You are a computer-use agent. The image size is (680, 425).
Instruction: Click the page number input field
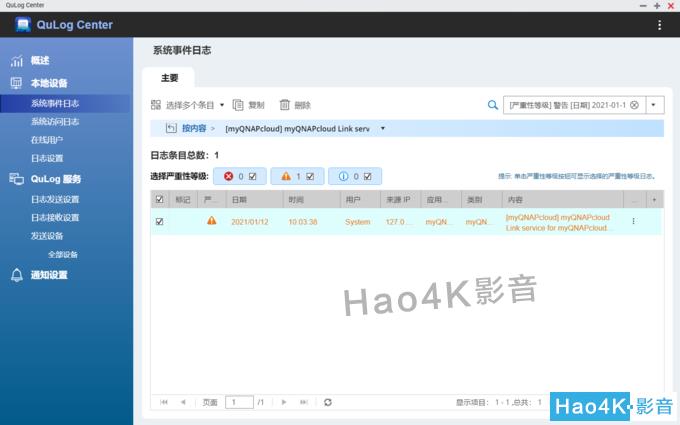click(x=239, y=402)
